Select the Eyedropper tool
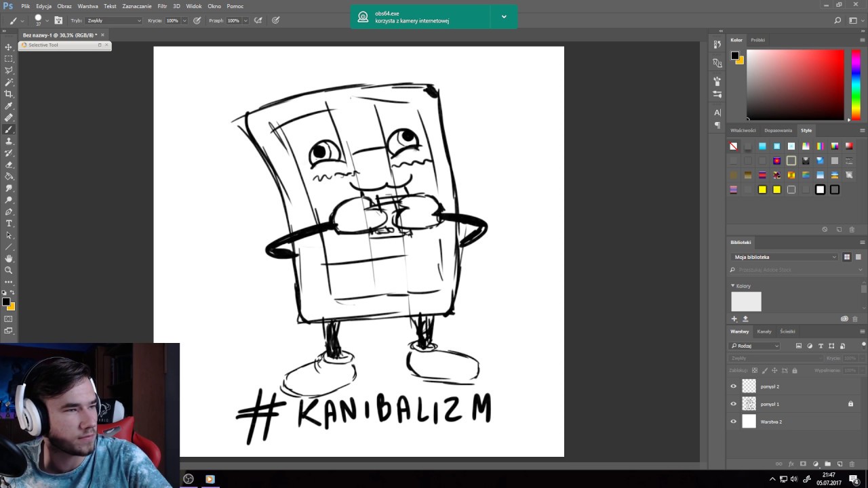The image size is (868, 488). click(x=9, y=106)
